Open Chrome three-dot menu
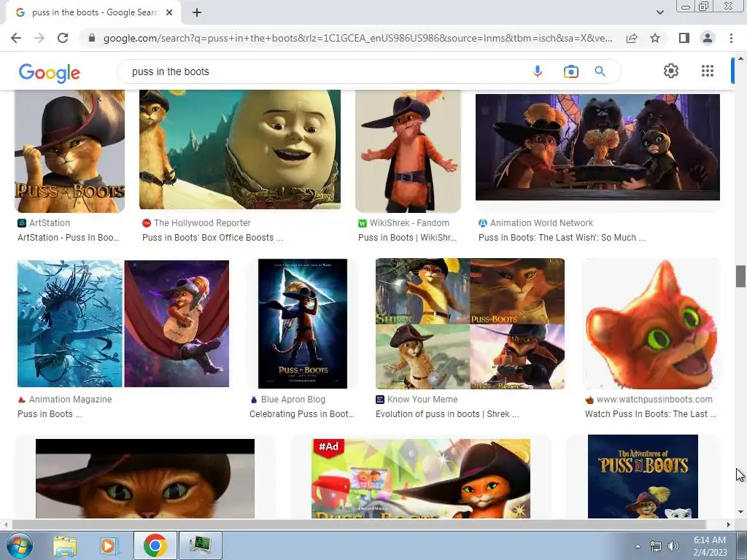The height and width of the screenshot is (560, 747). pos(731,38)
